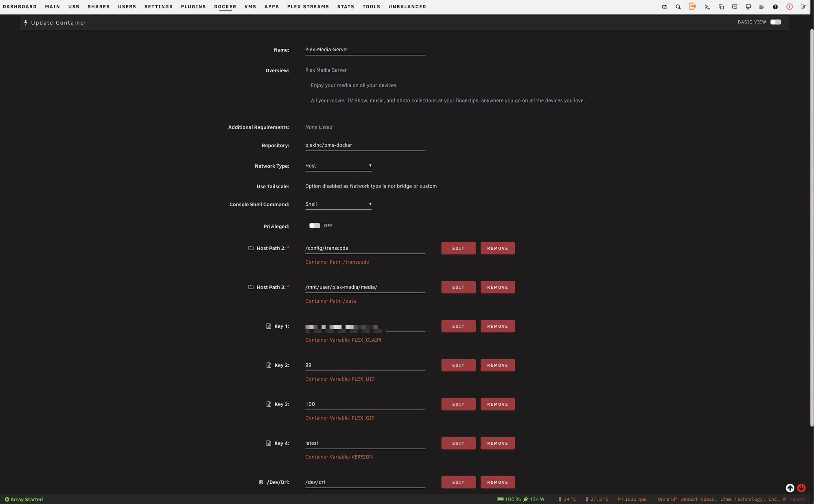Open the Console Shell Command dropdown
The height and width of the screenshot is (504, 814).
[x=338, y=204]
